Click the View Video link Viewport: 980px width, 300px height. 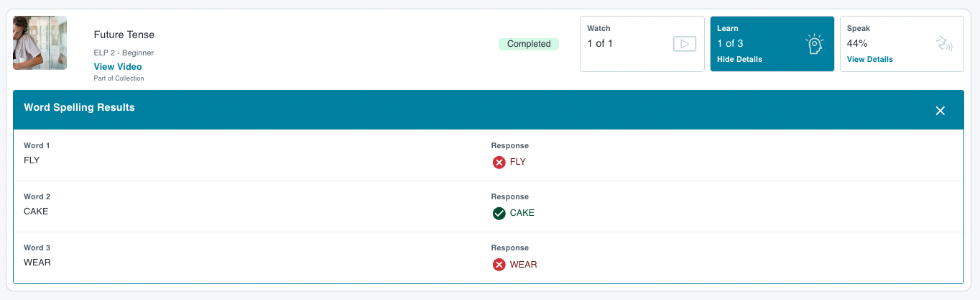118,67
